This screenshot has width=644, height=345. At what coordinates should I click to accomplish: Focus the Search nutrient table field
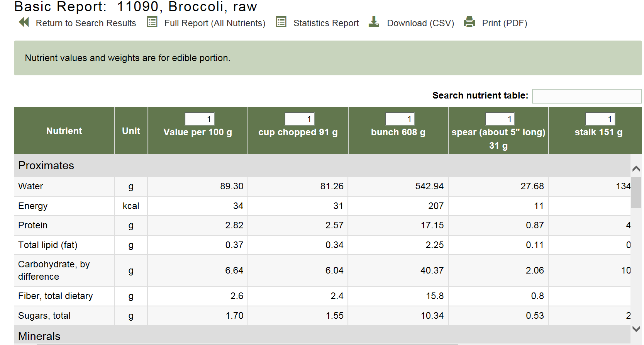point(586,96)
